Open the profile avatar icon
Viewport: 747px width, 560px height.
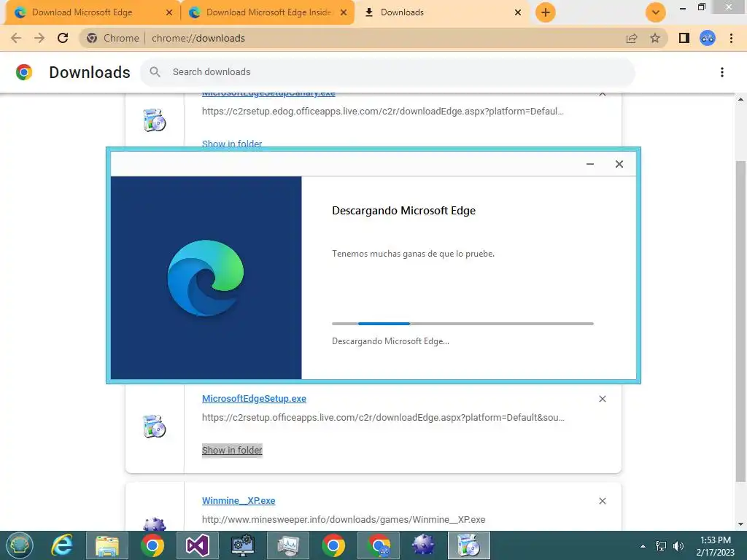pyautogui.click(x=708, y=38)
